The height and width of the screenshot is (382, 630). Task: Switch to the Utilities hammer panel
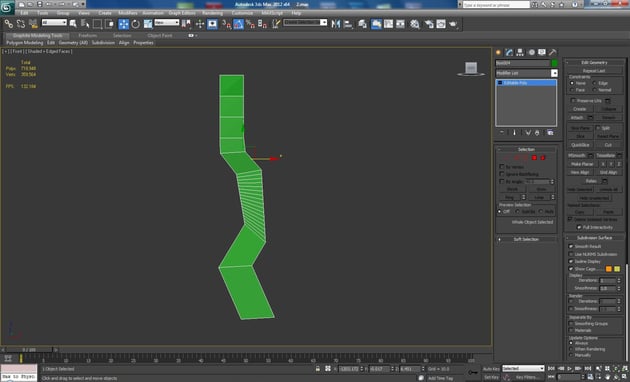(553, 52)
